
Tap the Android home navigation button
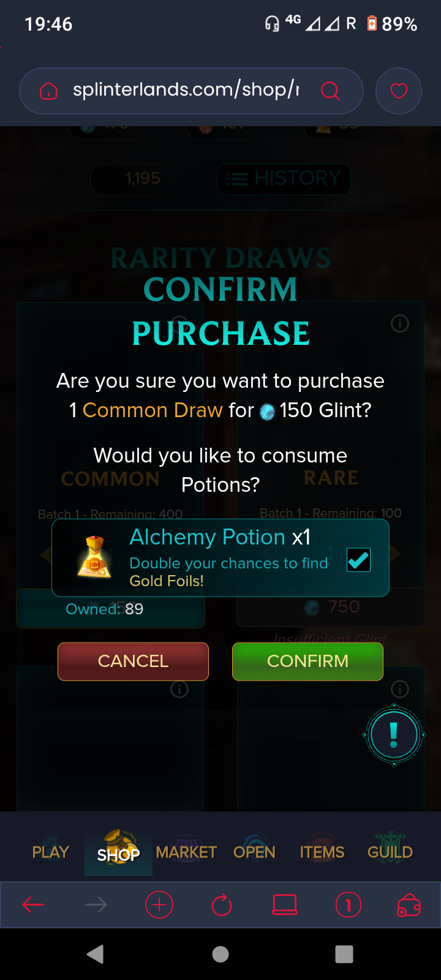[x=221, y=954]
